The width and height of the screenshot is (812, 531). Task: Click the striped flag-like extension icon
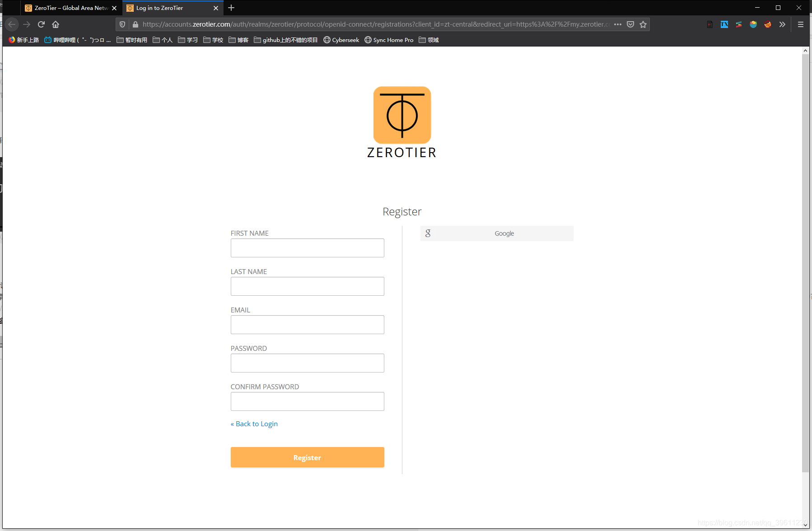coord(739,24)
